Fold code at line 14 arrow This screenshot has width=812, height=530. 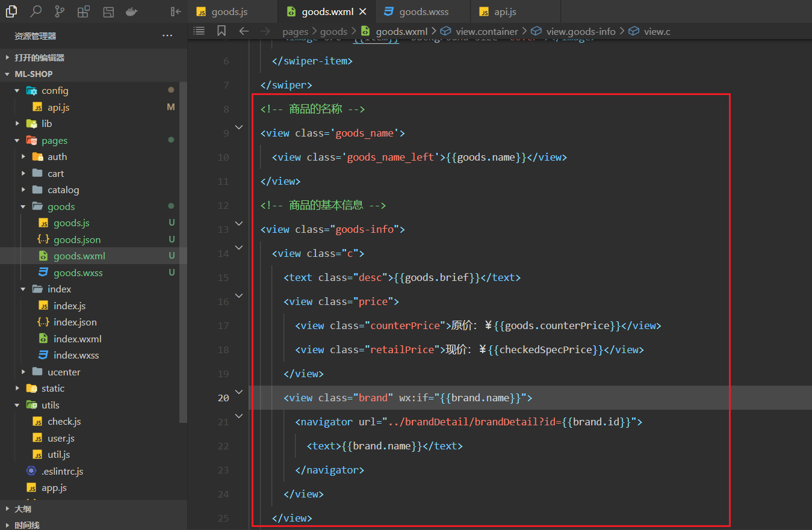pyautogui.click(x=239, y=247)
